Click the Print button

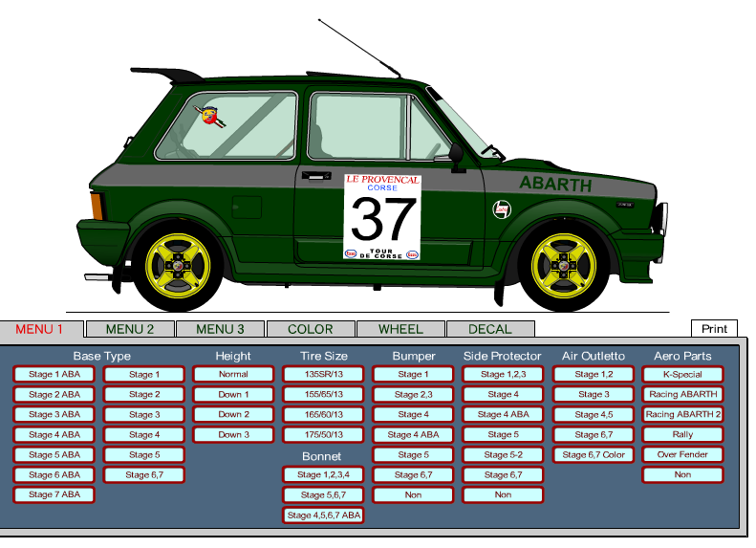pos(714,329)
